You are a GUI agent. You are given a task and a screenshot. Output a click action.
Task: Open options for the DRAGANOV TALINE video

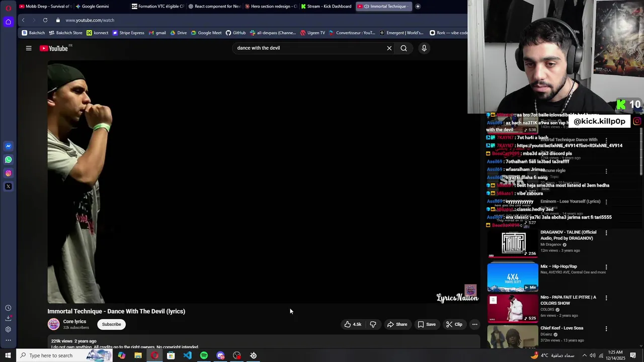click(606, 233)
